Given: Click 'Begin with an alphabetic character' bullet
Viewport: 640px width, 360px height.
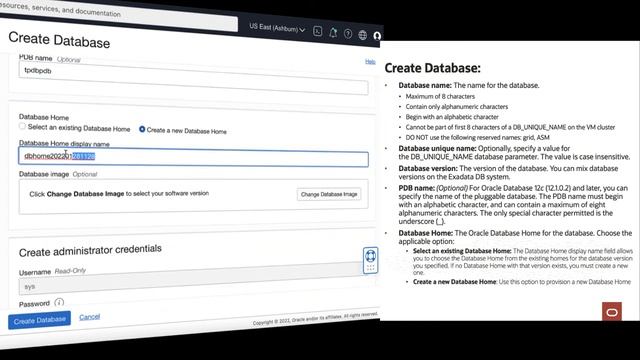Looking at the screenshot, I should pyautogui.click(x=452, y=117).
